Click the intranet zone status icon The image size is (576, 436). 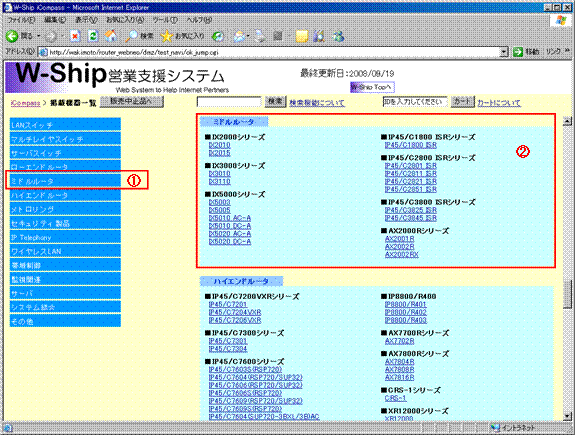tap(495, 428)
